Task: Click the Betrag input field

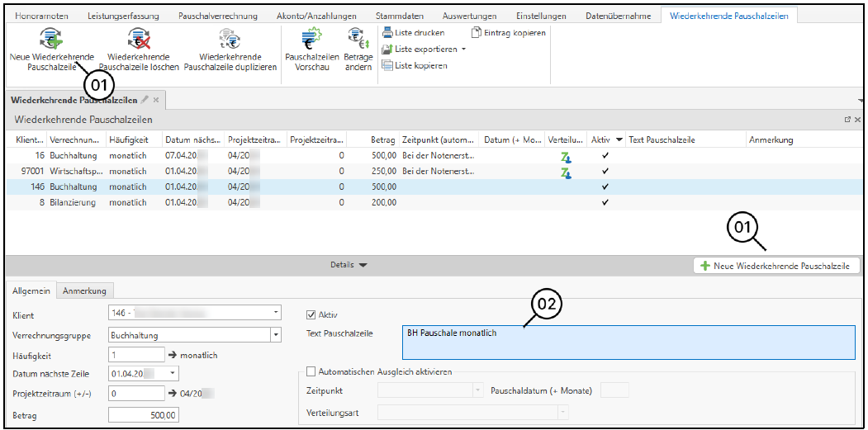Action: coord(143,414)
